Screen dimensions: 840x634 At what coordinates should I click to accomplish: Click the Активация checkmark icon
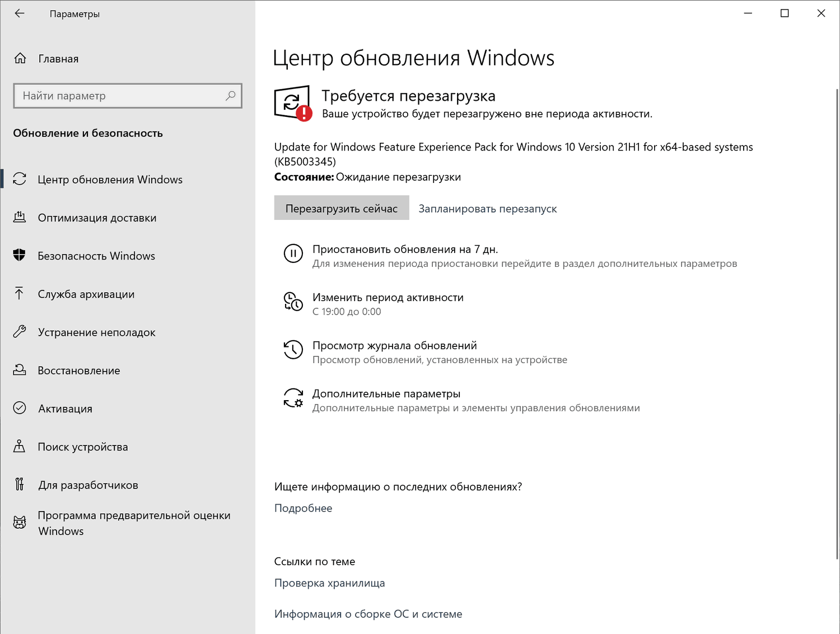tap(20, 408)
